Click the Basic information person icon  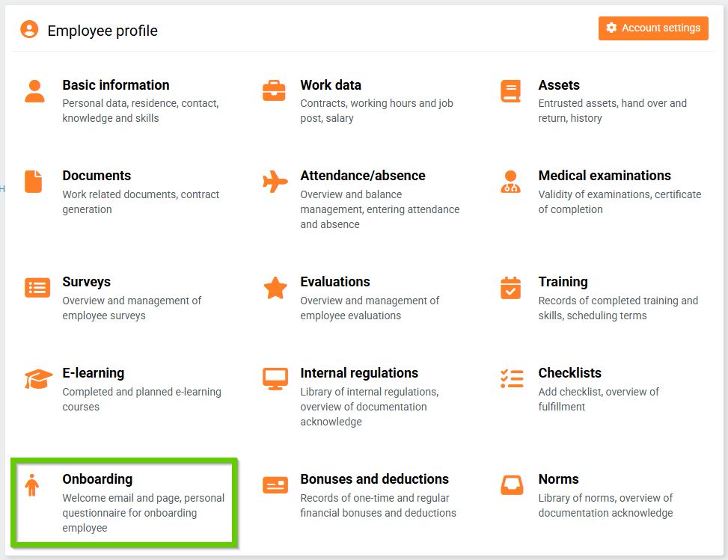coord(34,91)
